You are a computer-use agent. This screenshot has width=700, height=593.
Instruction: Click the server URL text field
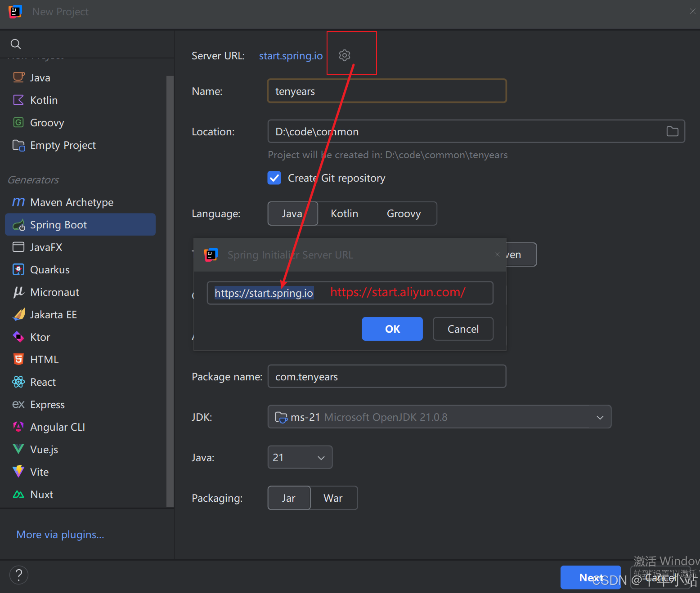click(x=350, y=293)
